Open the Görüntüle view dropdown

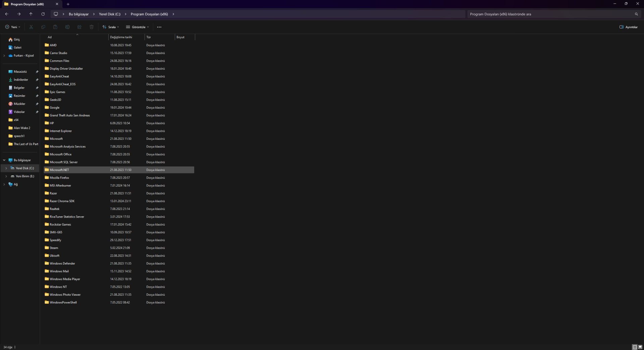[x=138, y=27]
